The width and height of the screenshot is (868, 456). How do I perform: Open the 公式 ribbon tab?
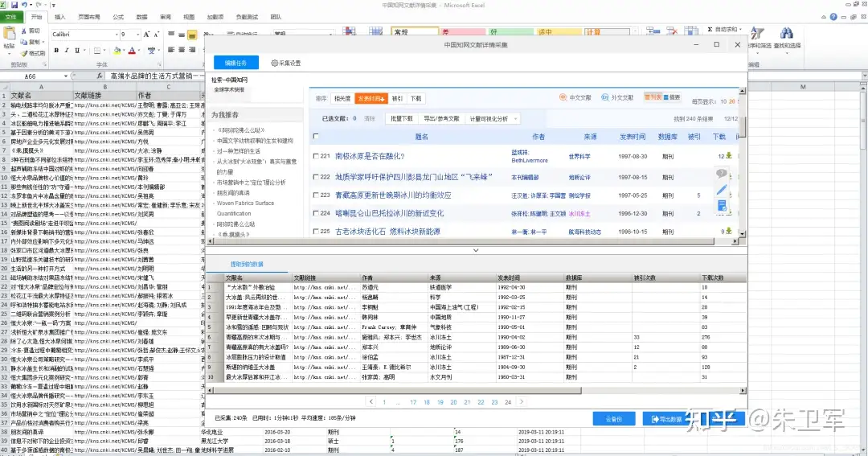(x=118, y=17)
